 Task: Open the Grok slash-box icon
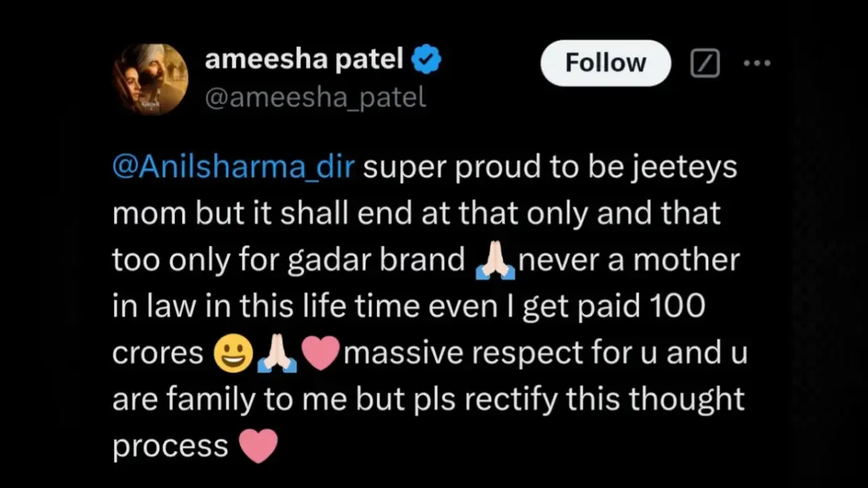pyautogui.click(x=705, y=64)
